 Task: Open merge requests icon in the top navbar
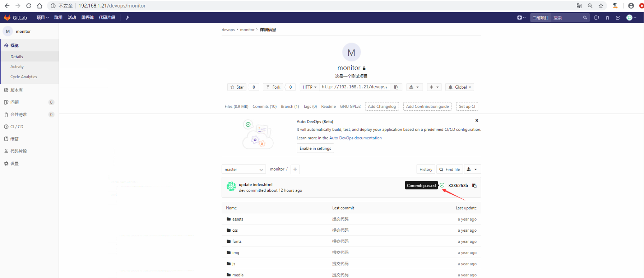pos(607,18)
